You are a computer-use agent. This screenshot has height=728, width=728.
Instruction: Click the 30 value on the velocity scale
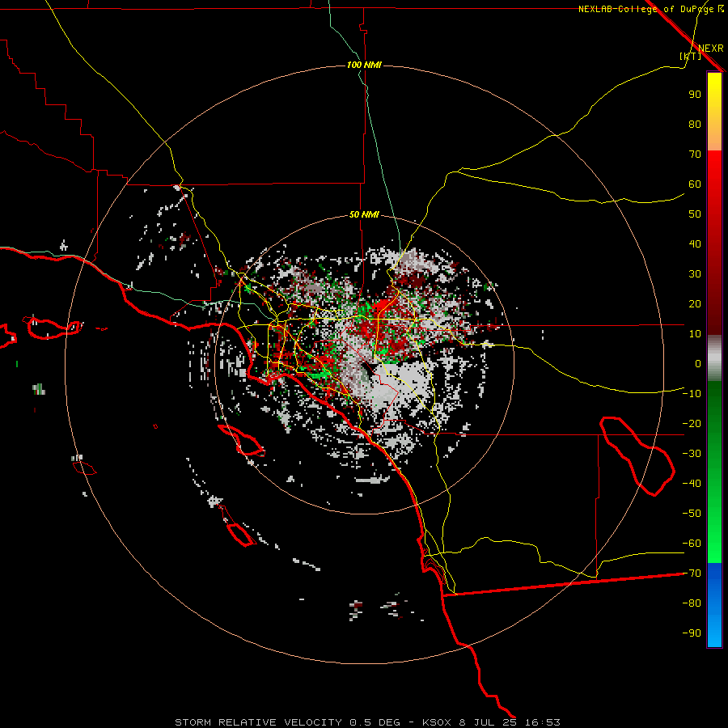695,274
